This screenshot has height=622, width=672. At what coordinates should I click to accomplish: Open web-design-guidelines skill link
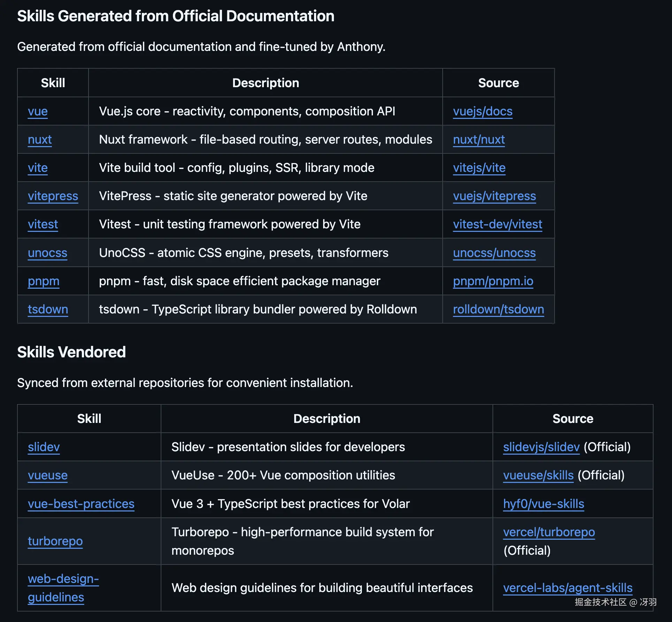(63, 588)
